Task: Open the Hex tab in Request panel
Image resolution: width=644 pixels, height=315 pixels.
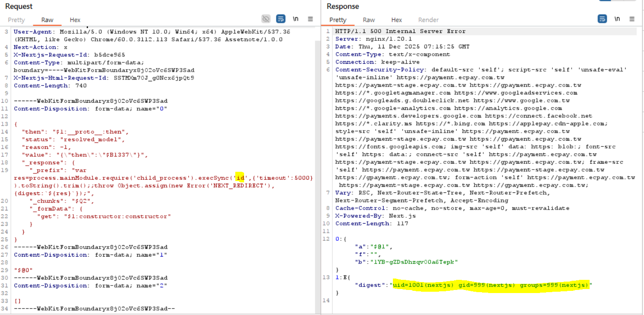Action: 75,20
